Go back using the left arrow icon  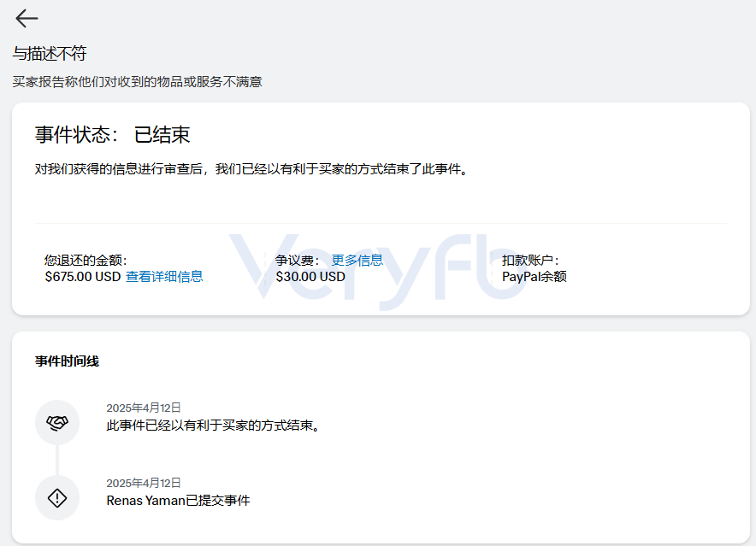point(27,18)
